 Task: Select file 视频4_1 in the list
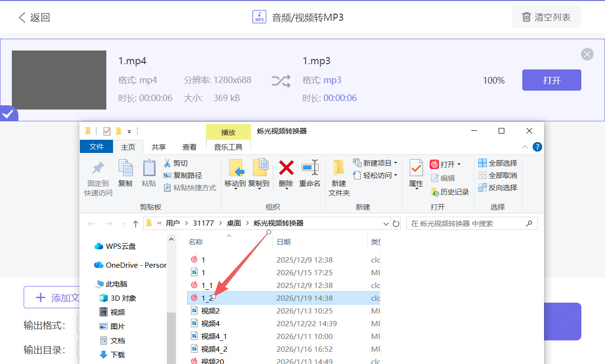click(x=284, y=336)
